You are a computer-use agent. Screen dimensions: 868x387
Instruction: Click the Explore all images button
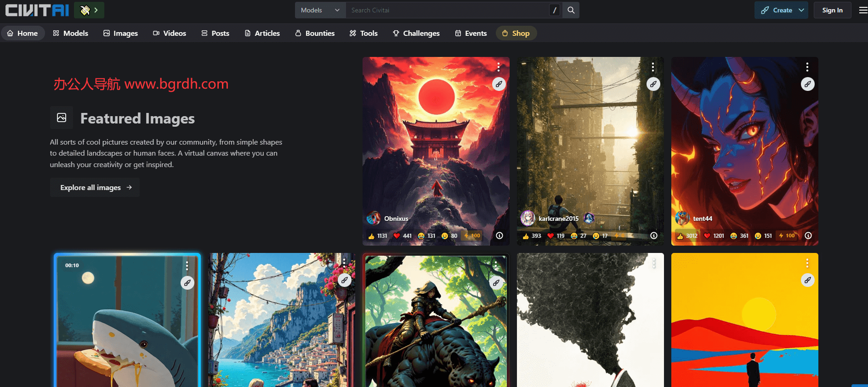(x=95, y=187)
